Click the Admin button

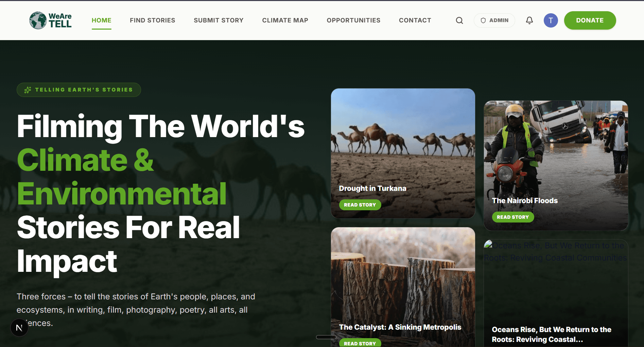(494, 20)
